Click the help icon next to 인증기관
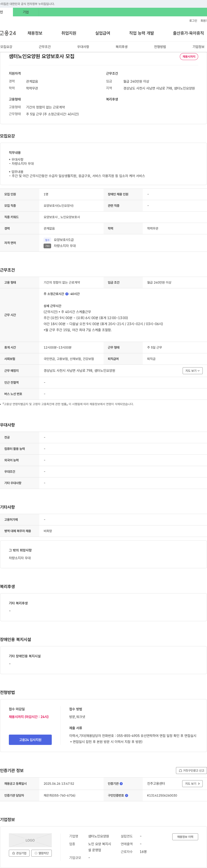 point(121,783)
